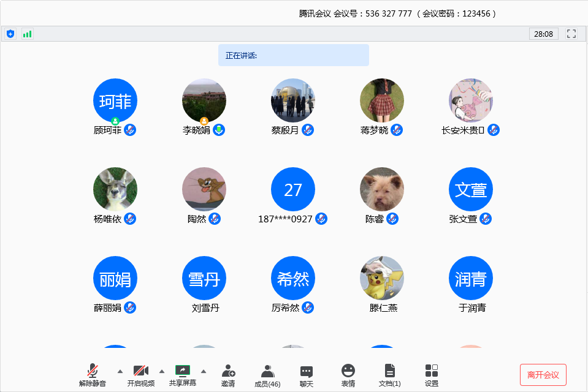Turn on your video camera

[141, 374]
